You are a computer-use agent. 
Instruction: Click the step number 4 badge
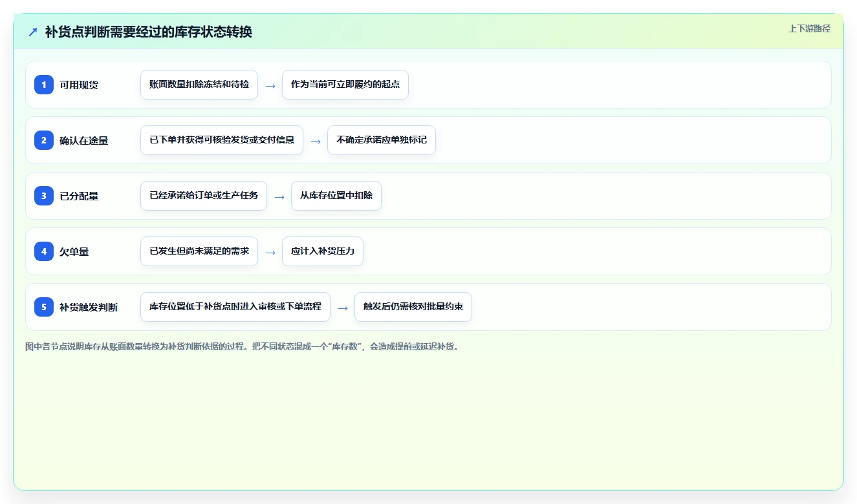(x=44, y=251)
